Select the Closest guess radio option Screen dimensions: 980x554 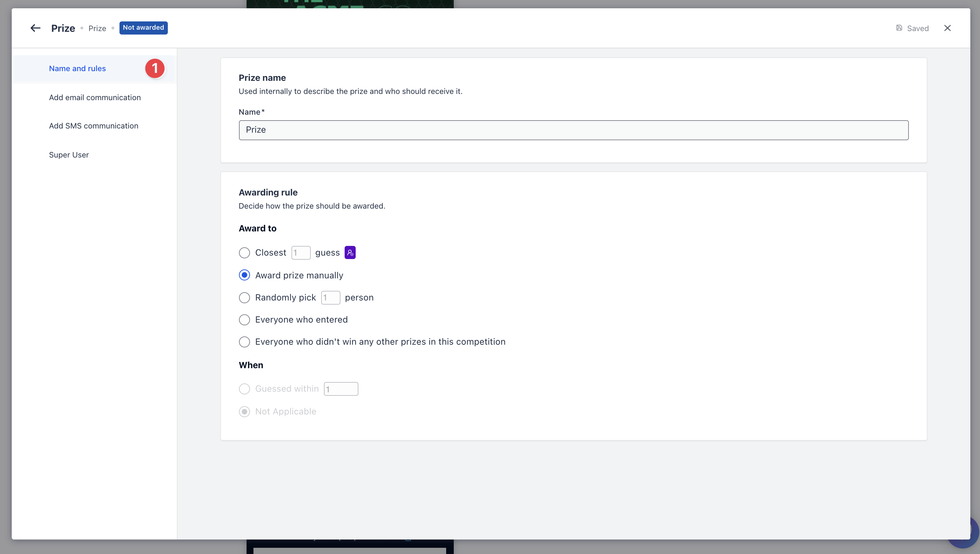(x=244, y=253)
